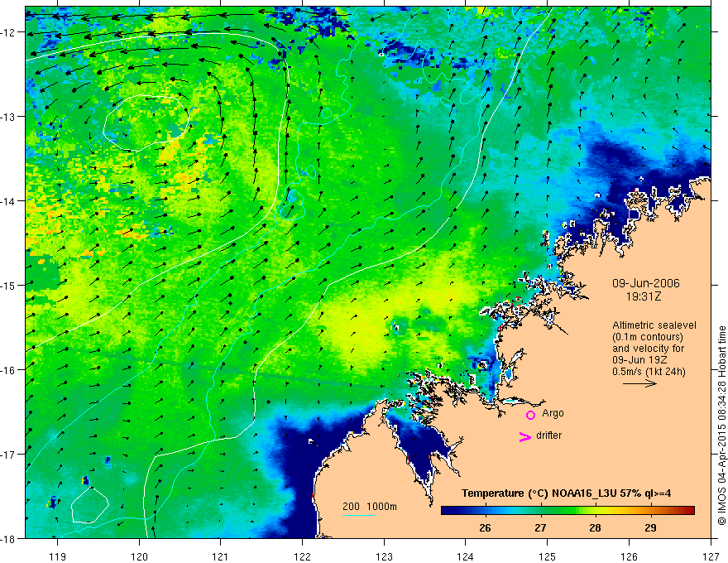Viewport: 728px width, 563px height.
Task: Click the 125 longitude axis label
Action: tap(548, 557)
